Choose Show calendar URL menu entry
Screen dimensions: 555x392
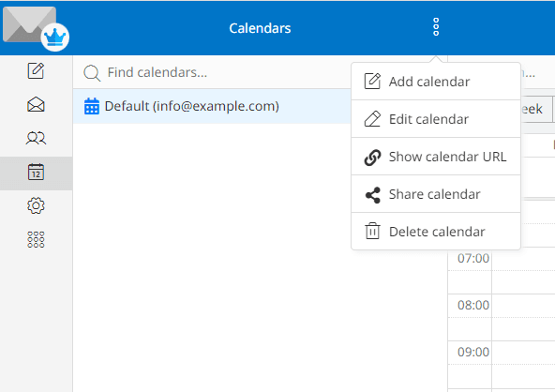coord(436,157)
